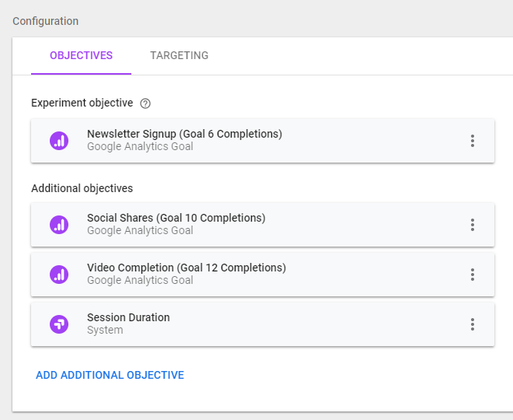Open the Social Shares three-dot menu

click(x=472, y=225)
